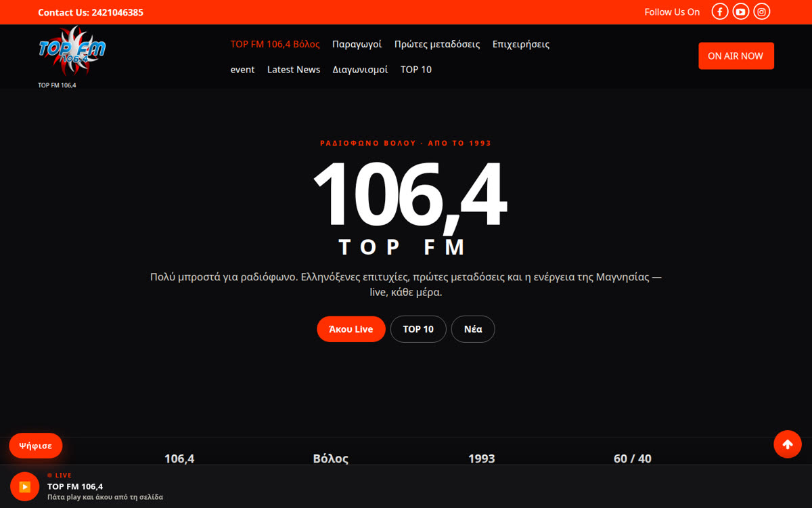
Task: Open the TOP 10 navigation menu item
Action: [x=416, y=69]
